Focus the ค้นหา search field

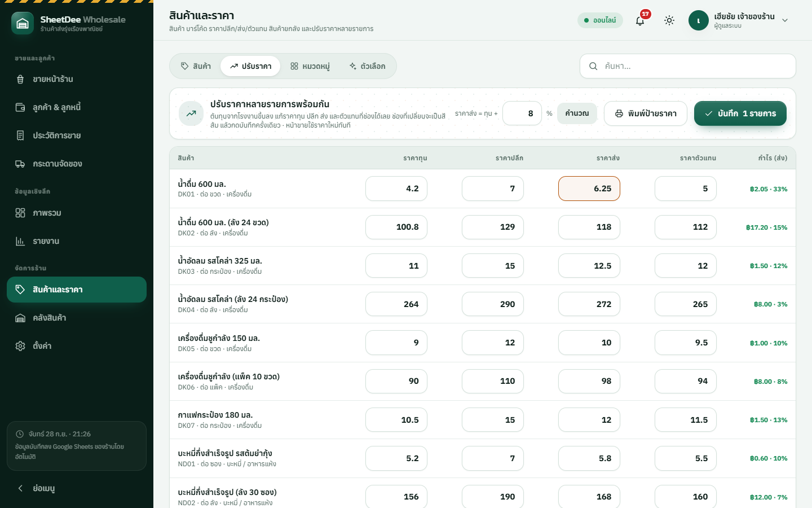[x=688, y=66]
